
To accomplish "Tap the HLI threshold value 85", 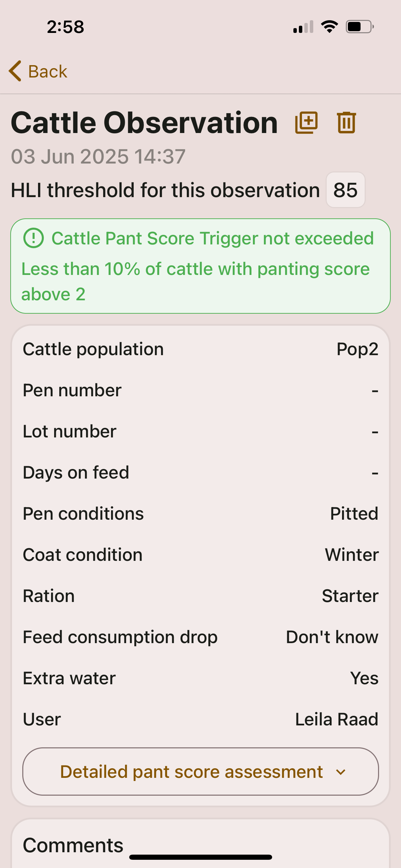I will 345,190.
